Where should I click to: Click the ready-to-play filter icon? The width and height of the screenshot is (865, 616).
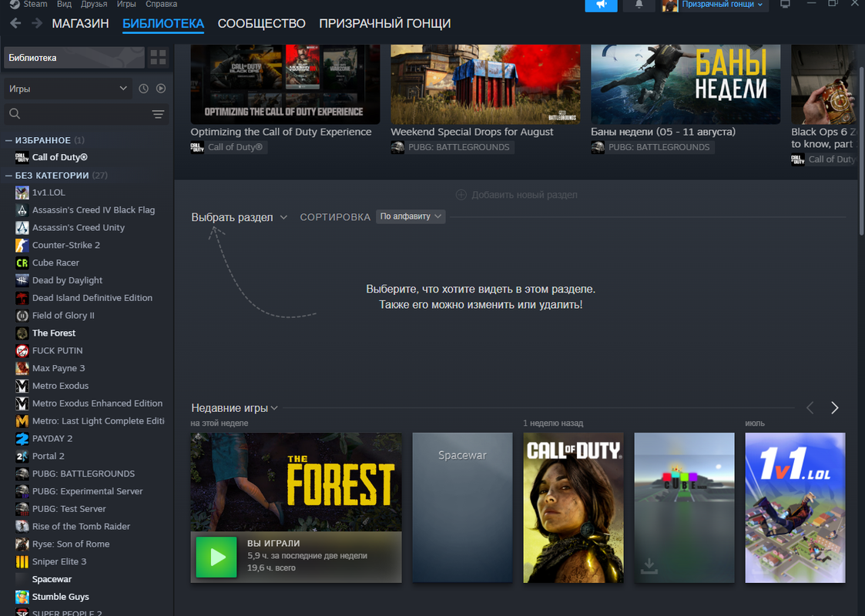[x=160, y=89]
